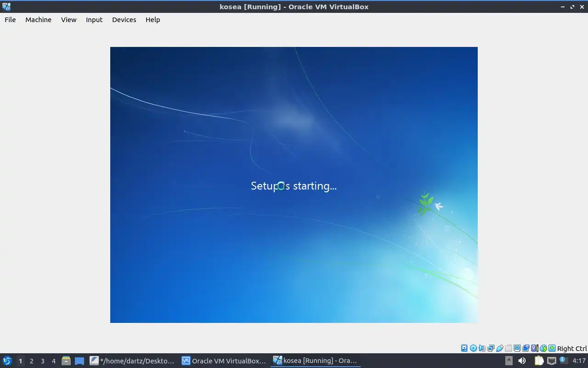Open the file manager from taskbar

pyautogui.click(x=66, y=361)
